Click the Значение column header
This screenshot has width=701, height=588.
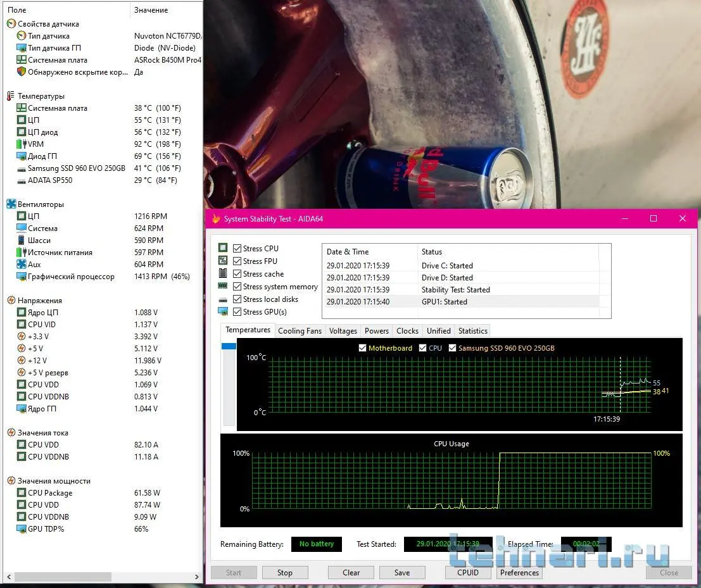(151, 10)
